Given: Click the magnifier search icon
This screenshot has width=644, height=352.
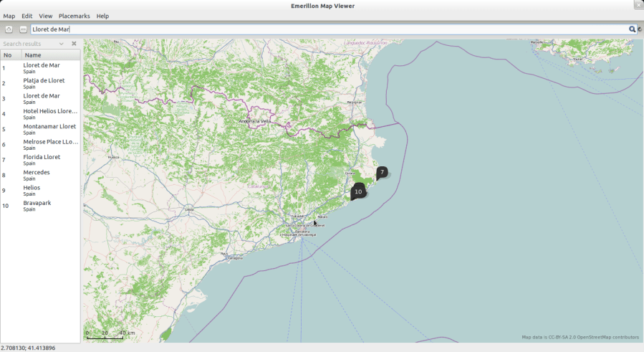Looking at the screenshot, I should click(x=632, y=29).
